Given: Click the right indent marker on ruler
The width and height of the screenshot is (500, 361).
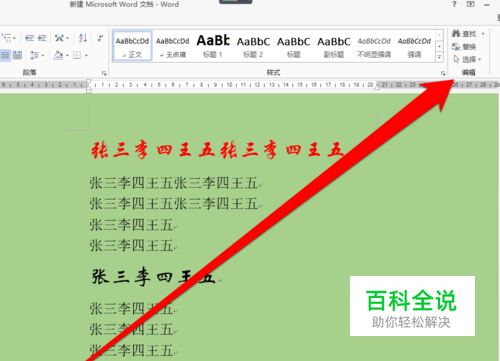Looking at the screenshot, I should pos(377,87).
